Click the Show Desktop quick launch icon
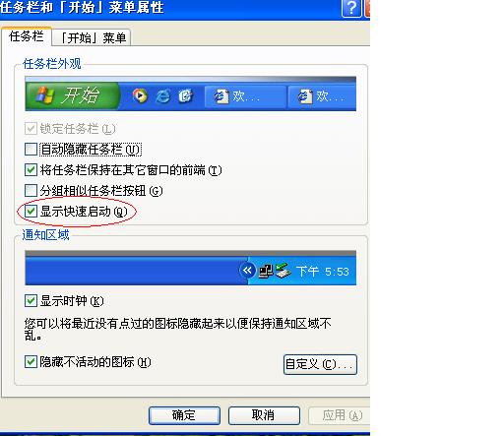 (186, 96)
